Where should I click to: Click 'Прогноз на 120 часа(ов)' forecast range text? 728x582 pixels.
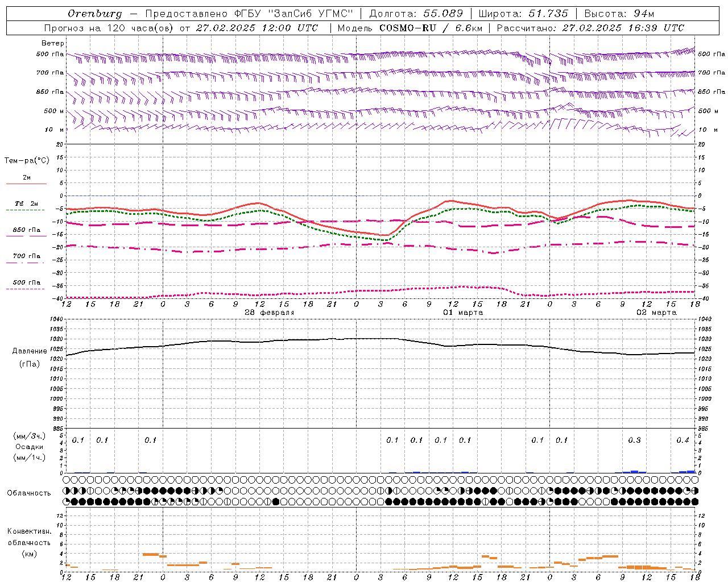coord(109,28)
